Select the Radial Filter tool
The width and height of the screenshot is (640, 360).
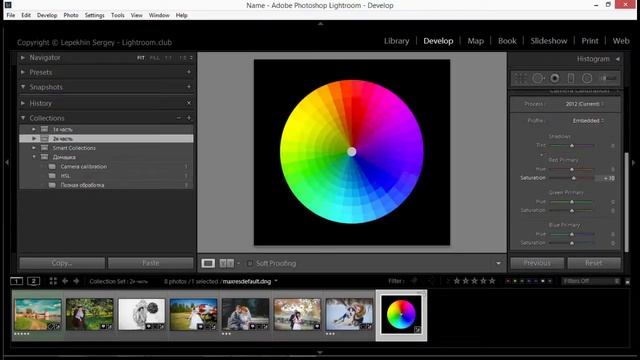(587, 78)
